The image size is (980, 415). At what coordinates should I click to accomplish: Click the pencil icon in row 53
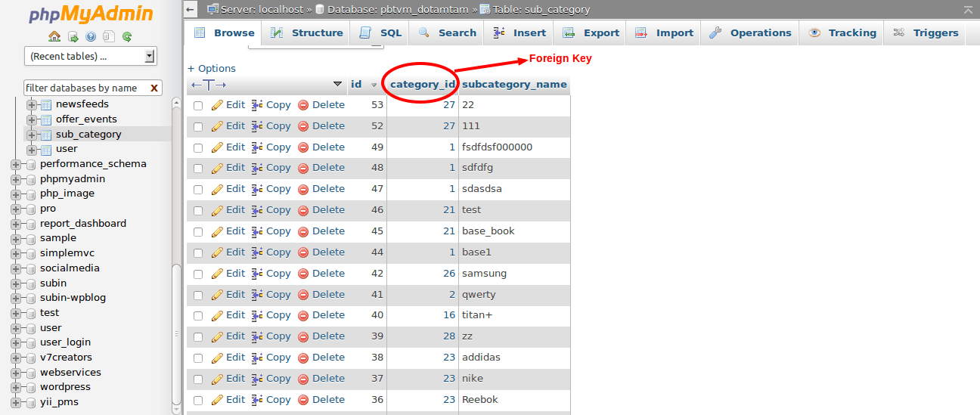coord(217,105)
